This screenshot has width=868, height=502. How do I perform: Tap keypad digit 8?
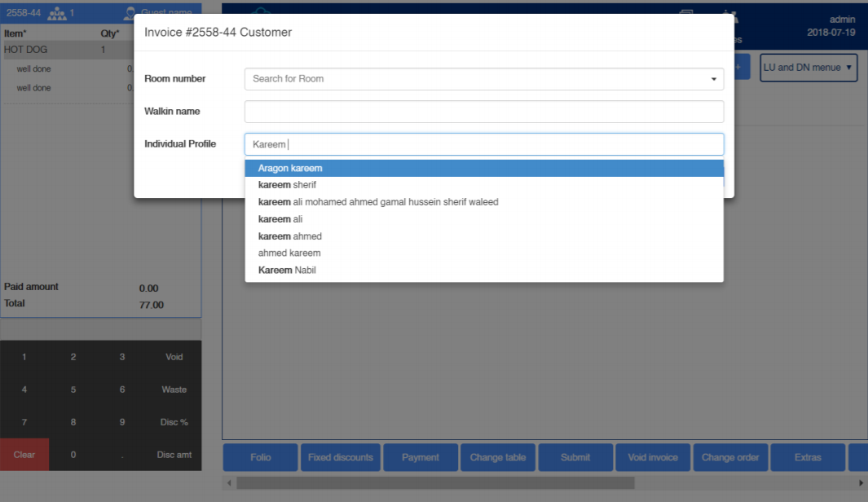tap(73, 422)
